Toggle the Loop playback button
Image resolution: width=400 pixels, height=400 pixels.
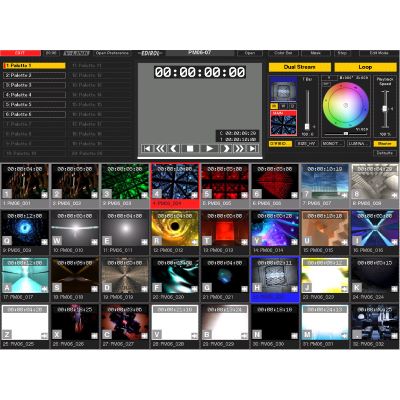coord(365,67)
